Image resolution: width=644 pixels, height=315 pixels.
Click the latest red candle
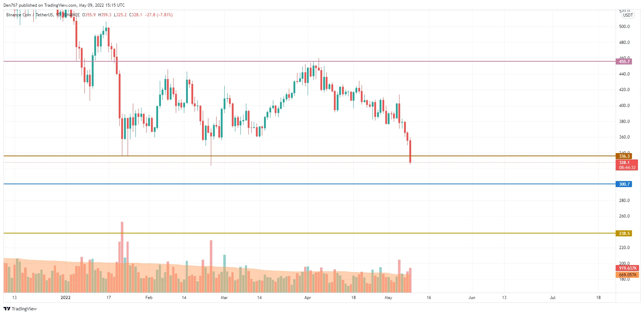pos(410,152)
